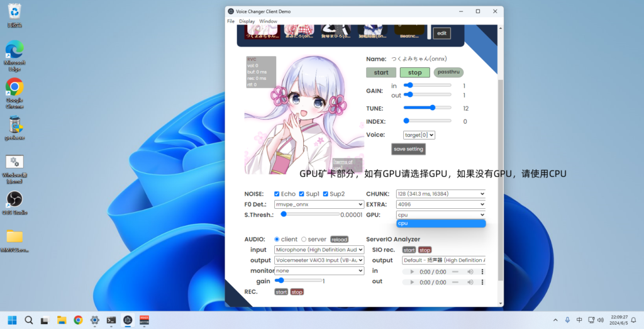Open the Recycle Bin desktop icon
The height and width of the screenshot is (329, 644).
pyautogui.click(x=14, y=16)
